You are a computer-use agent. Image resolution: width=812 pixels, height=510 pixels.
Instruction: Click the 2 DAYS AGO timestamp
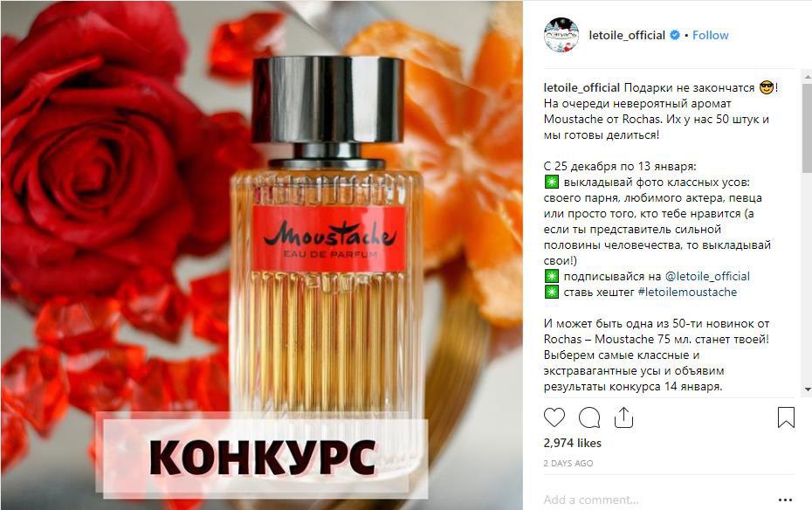(x=568, y=464)
